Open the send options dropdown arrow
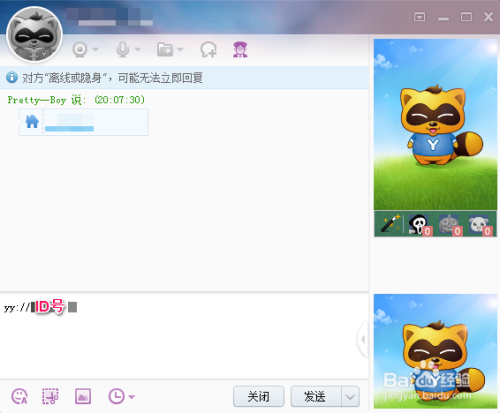 pyautogui.click(x=350, y=396)
